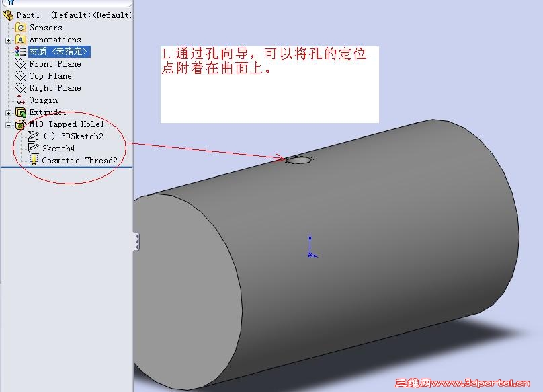Select the Sketch4 label
Viewport: 543px width, 392px height.
[x=58, y=149]
